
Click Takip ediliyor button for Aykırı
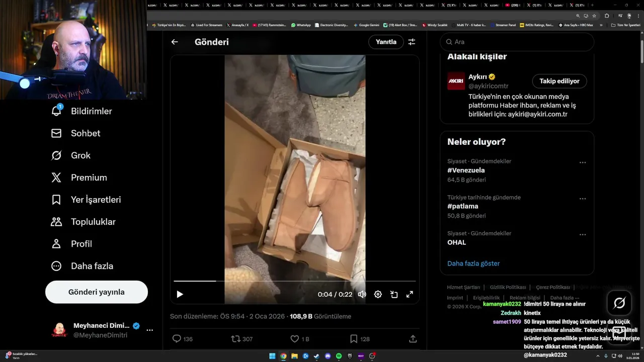point(559,81)
